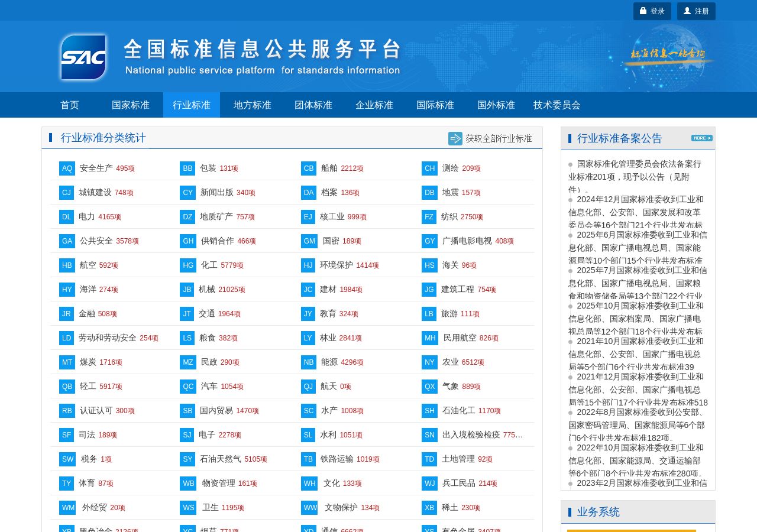Open the 2022年8月 announcement link
Image resolution: width=757 pixels, height=532 pixels.
point(638,424)
